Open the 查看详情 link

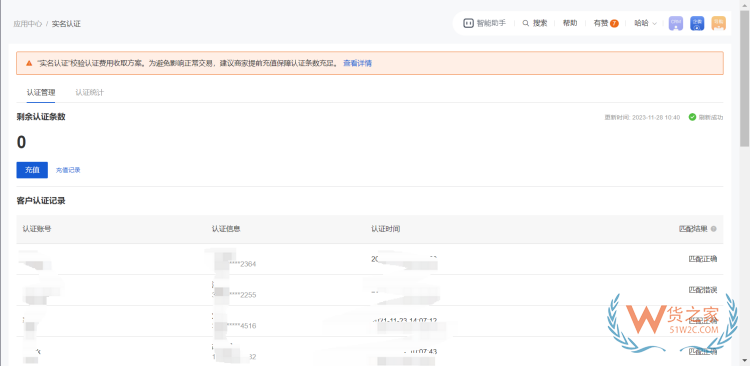pyautogui.click(x=358, y=63)
